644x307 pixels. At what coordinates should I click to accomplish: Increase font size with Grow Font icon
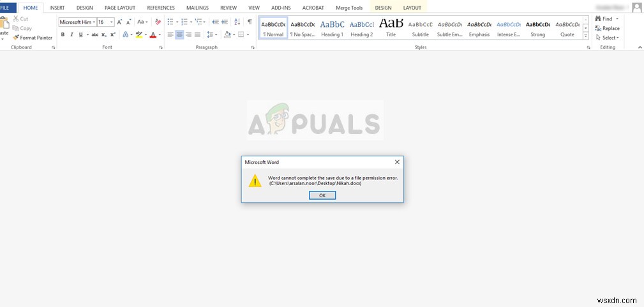pyautogui.click(x=119, y=22)
